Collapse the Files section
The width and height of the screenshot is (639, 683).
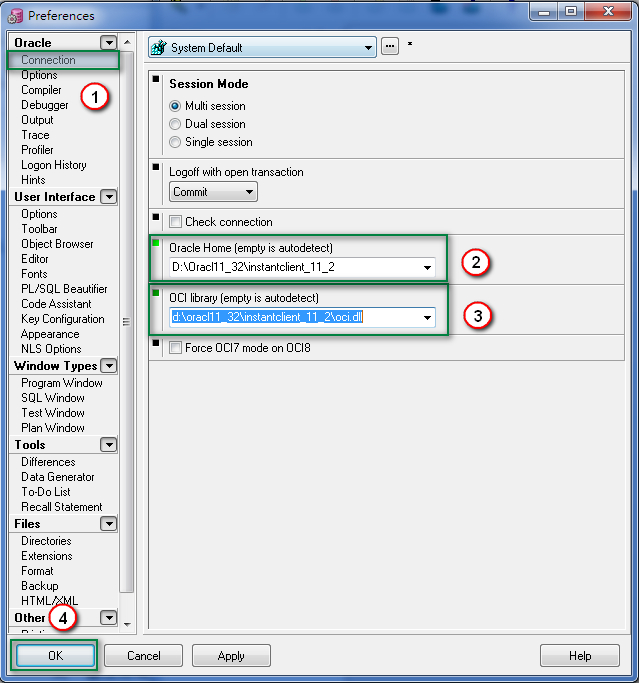108,524
